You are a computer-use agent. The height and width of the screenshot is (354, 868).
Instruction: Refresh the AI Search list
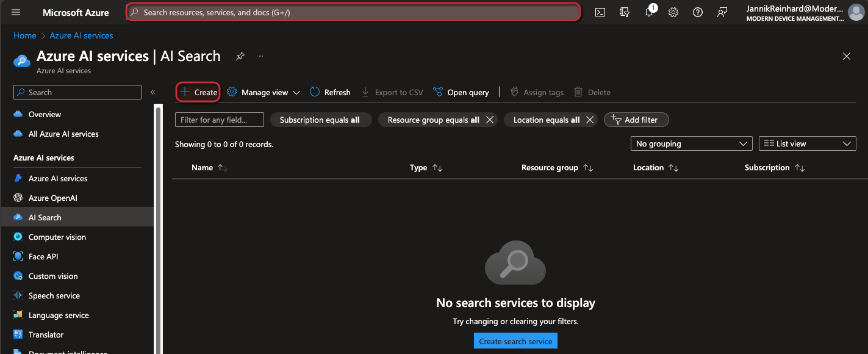click(x=329, y=92)
